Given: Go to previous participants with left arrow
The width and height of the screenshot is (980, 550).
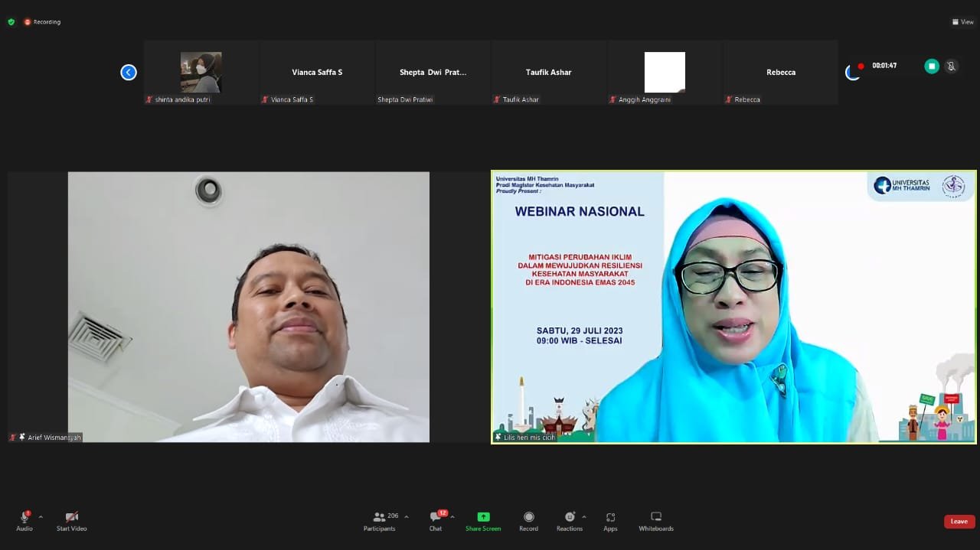Looking at the screenshot, I should [x=129, y=72].
